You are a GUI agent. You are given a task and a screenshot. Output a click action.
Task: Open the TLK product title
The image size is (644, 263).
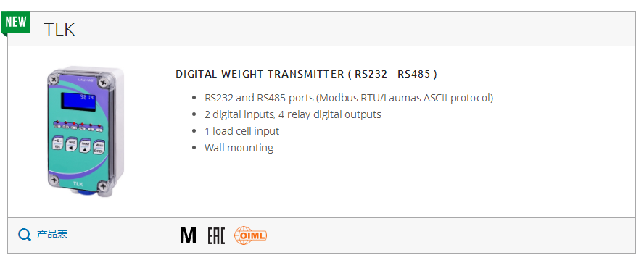pos(59,30)
